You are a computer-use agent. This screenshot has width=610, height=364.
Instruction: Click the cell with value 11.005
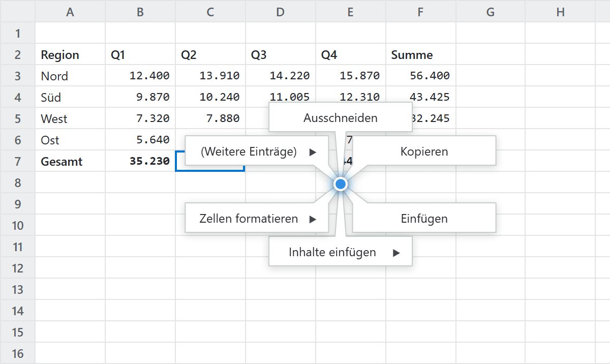[281, 96]
